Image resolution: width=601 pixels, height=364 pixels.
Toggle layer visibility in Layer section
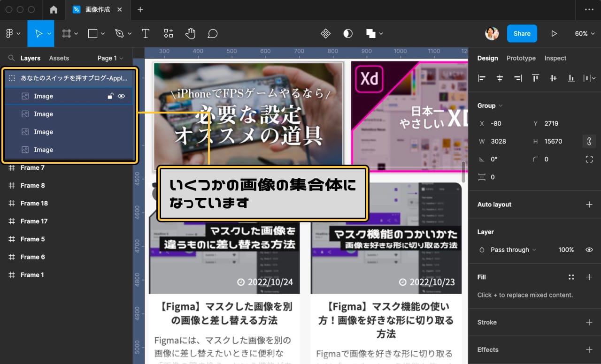pyautogui.click(x=589, y=250)
